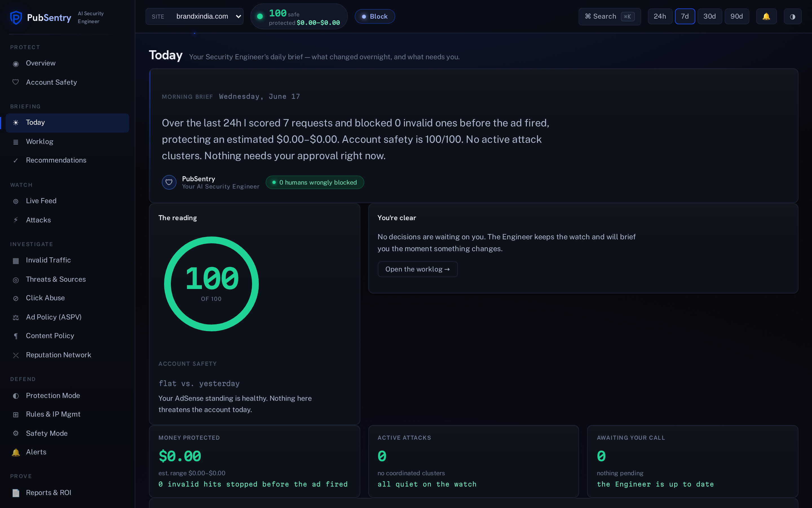The width and height of the screenshot is (812, 508).
Task: Open the Worklog page
Action: click(67, 142)
